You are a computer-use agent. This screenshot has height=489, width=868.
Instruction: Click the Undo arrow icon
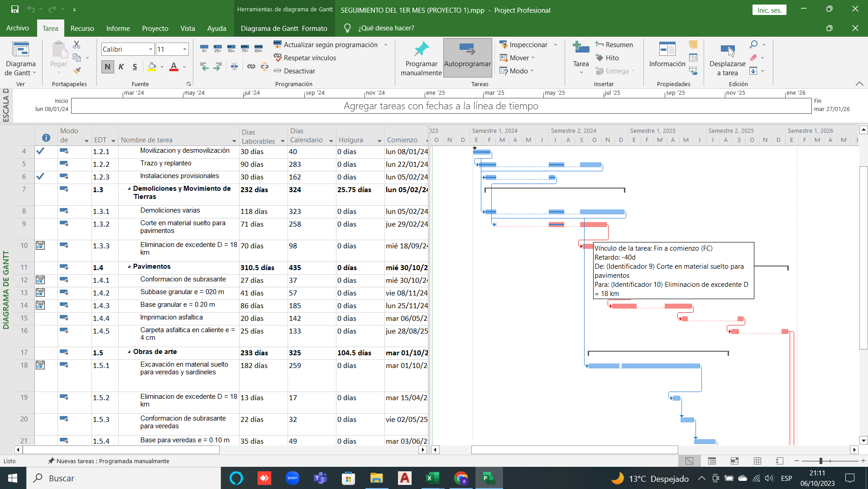(31, 9)
